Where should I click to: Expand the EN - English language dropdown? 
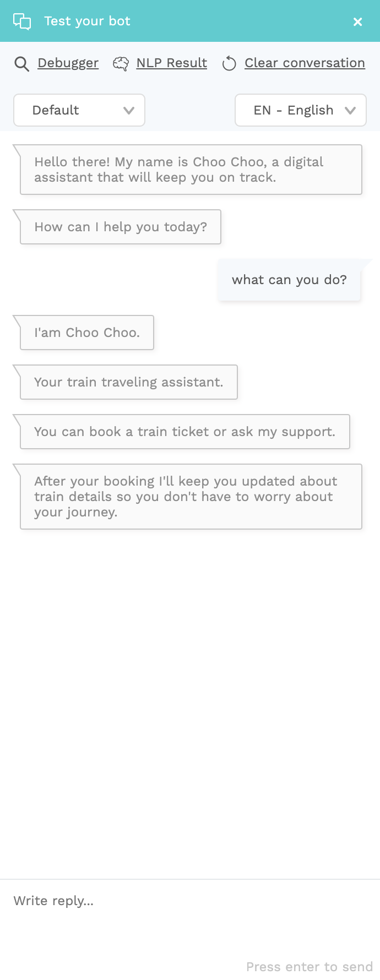tap(301, 110)
